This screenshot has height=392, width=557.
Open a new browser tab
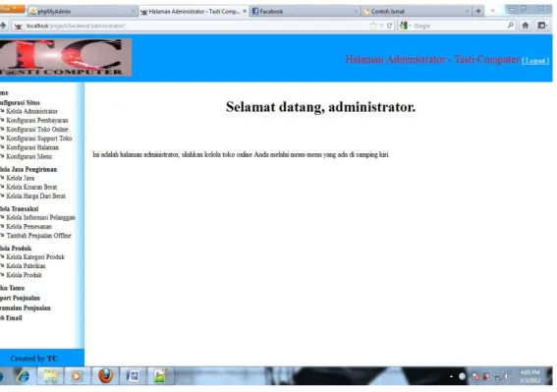(x=478, y=12)
